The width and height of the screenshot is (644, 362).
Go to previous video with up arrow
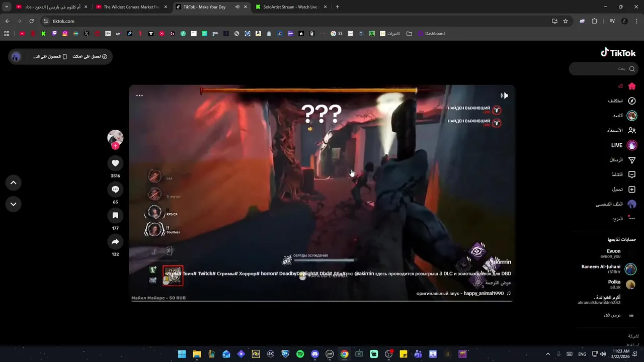[x=13, y=183]
